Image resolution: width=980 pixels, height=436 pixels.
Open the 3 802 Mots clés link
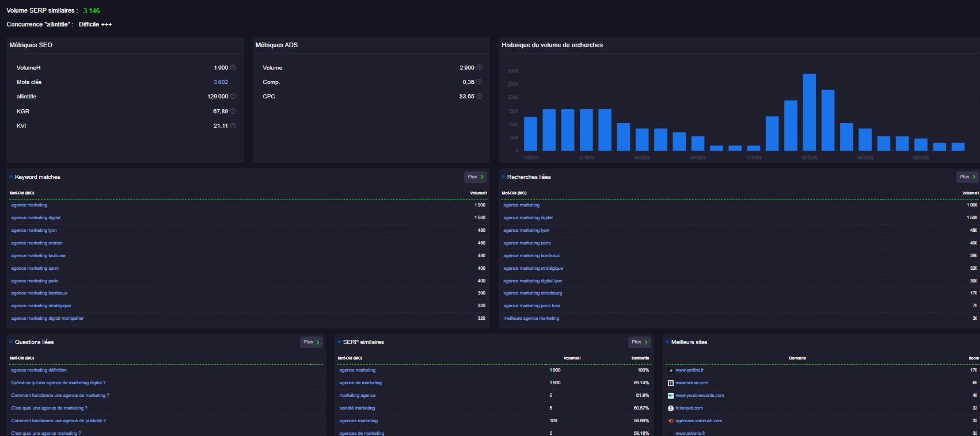coord(221,82)
